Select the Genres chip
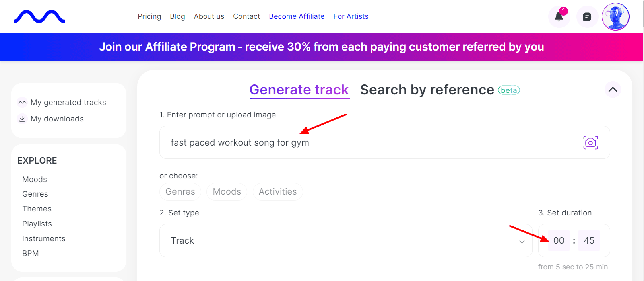The width and height of the screenshot is (644, 281). pos(180,192)
